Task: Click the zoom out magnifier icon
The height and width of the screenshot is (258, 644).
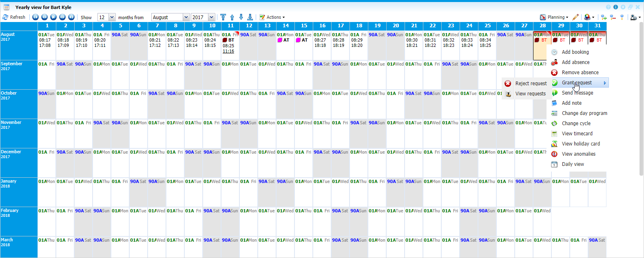Action: pyautogui.click(x=613, y=17)
